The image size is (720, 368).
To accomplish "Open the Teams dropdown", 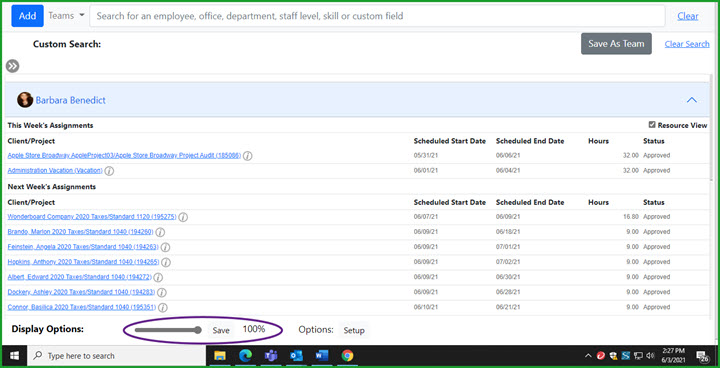I will 67,16.
